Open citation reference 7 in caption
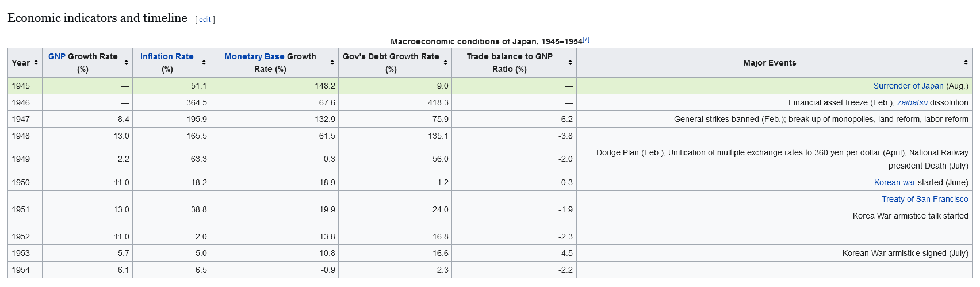Screen dimensions: 980x287 pyautogui.click(x=586, y=40)
